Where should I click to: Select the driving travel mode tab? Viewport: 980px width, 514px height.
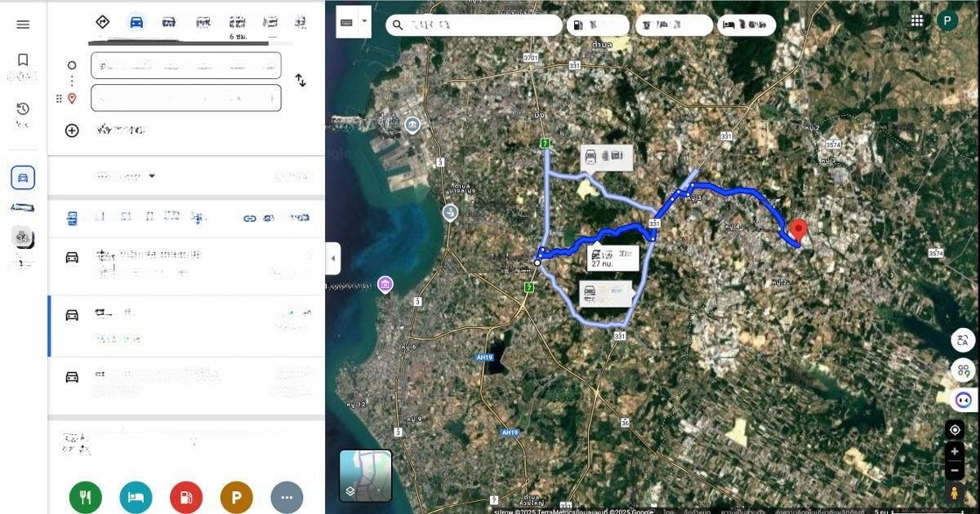coord(136,22)
